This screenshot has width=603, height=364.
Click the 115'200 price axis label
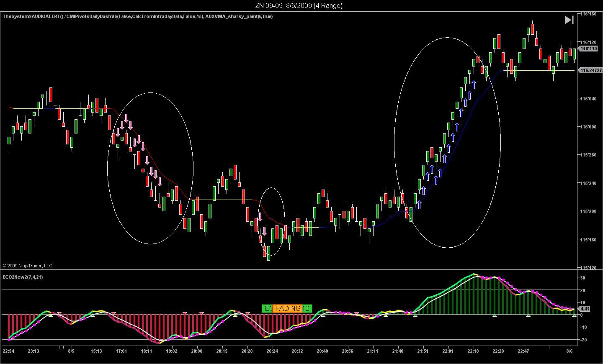pyautogui.click(x=588, y=211)
